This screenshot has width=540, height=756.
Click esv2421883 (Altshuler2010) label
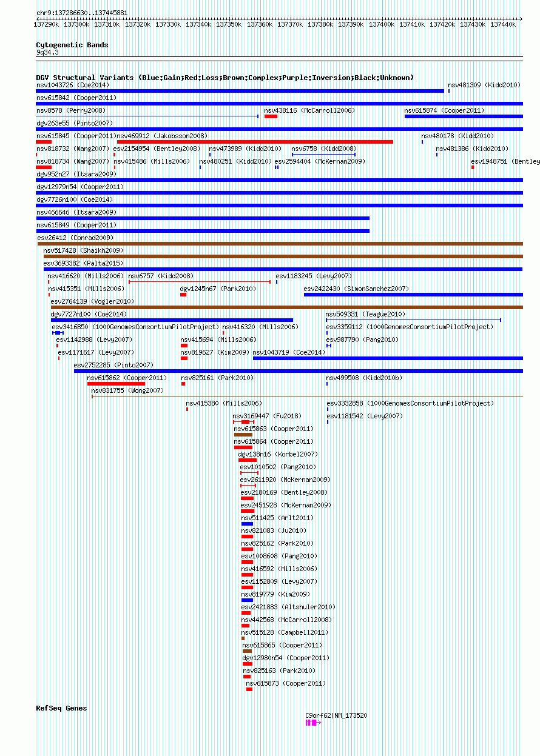(288, 607)
